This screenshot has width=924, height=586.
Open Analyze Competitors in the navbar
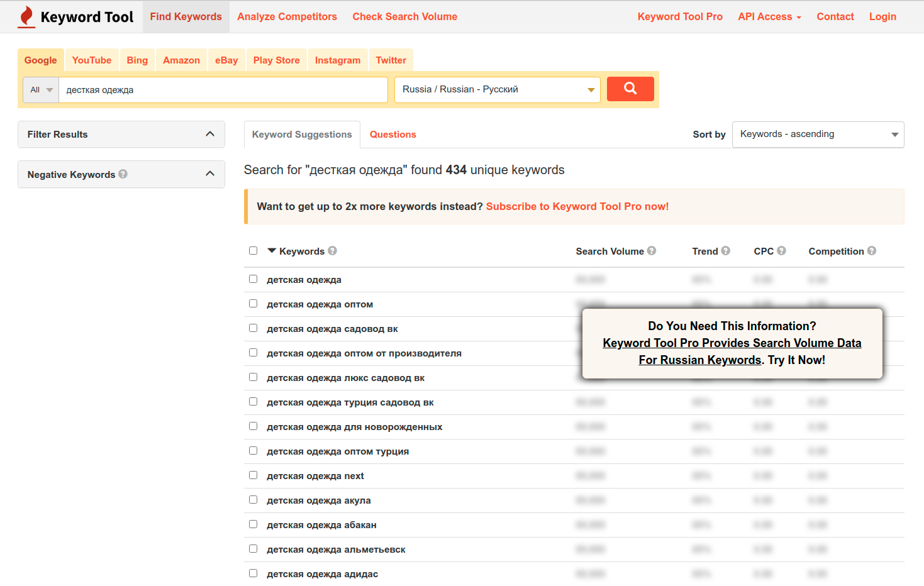287,17
